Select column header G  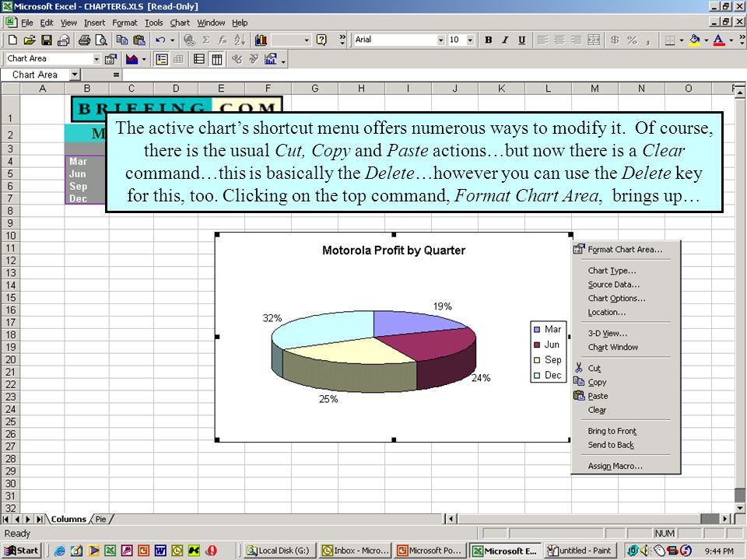[314, 88]
